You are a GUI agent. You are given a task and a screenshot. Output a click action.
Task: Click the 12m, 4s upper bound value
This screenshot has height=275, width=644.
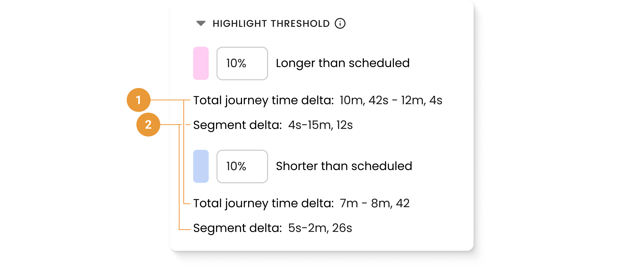tap(421, 100)
